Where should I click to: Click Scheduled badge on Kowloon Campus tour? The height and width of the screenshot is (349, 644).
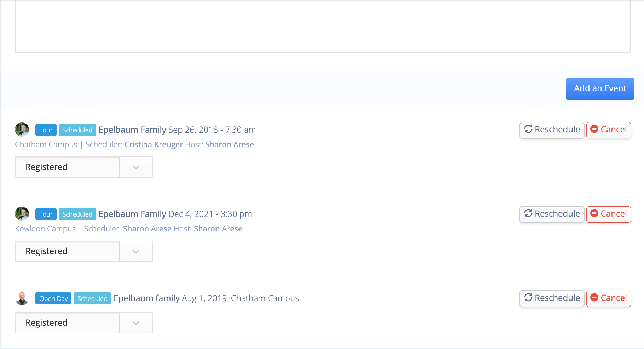(x=77, y=214)
